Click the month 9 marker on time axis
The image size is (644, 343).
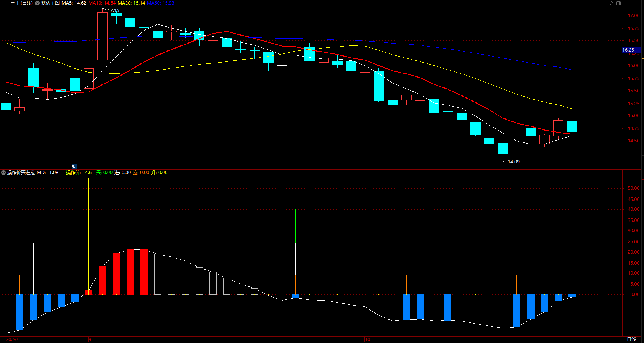click(x=90, y=340)
